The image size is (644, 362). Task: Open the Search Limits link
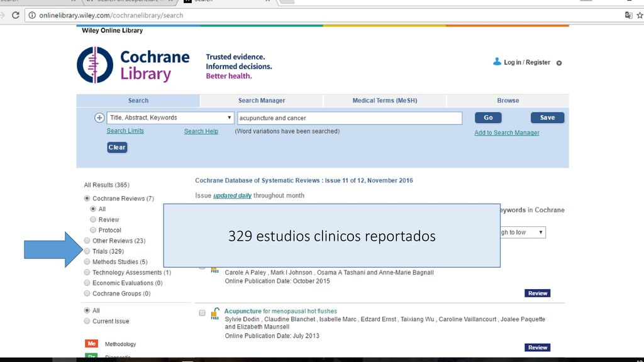pyautogui.click(x=125, y=131)
